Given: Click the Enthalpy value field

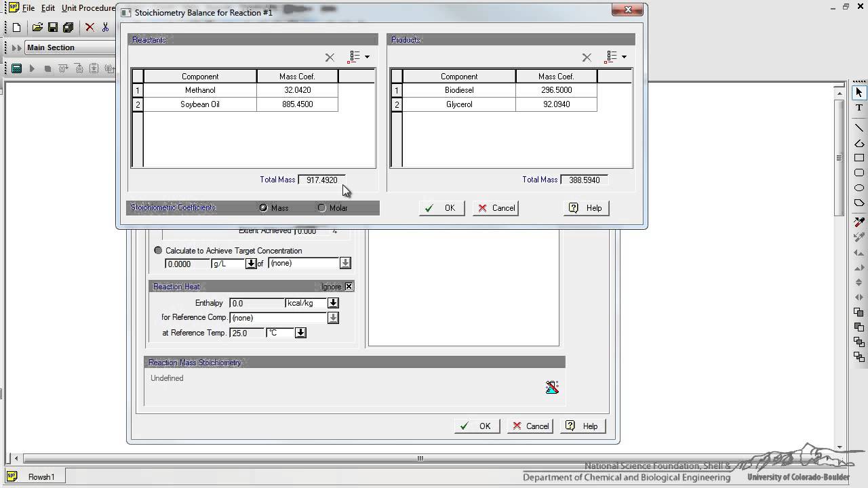Looking at the screenshot, I should point(256,303).
